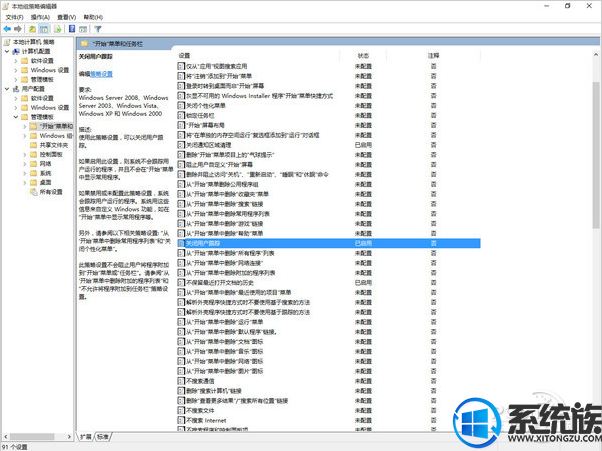Click the settings list vertical scrollbar

pos(596,154)
